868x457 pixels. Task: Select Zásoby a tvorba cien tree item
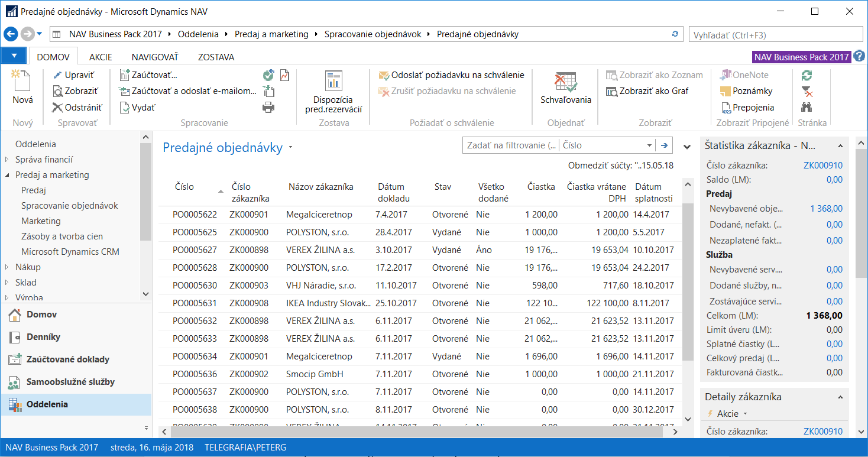62,236
